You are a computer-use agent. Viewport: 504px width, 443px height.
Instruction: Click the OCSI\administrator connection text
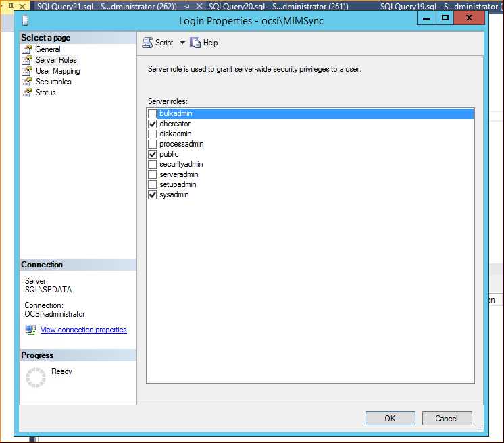pos(55,314)
